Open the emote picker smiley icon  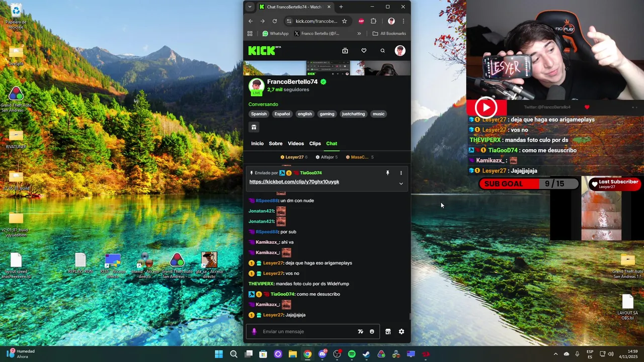tap(372, 331)
